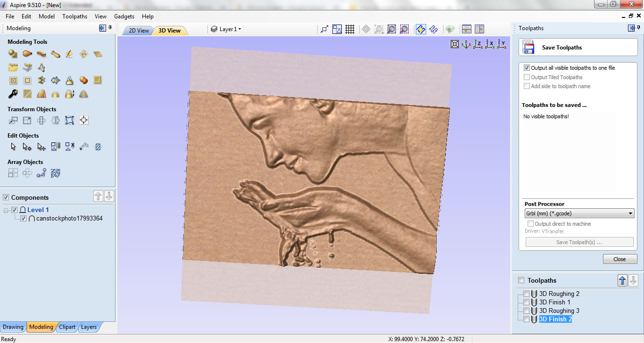Viewport: 644px width, 343px height.
Task: View along the X axis icon
Action: [x=490, y=44]
